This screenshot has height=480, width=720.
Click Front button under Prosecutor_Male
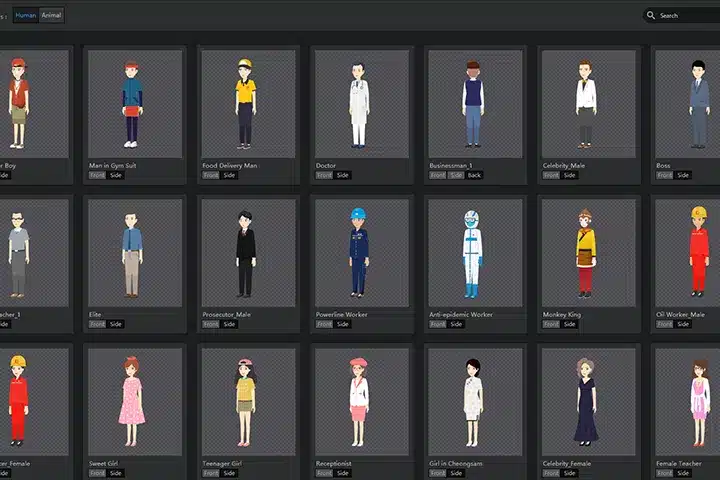point(211,324)
